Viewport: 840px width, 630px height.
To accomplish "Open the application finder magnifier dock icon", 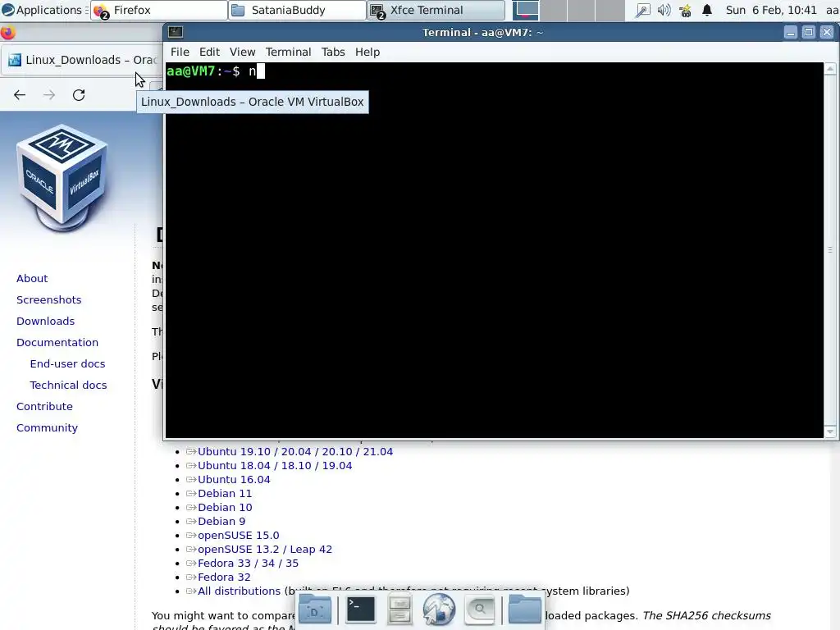I will point(479,609).
